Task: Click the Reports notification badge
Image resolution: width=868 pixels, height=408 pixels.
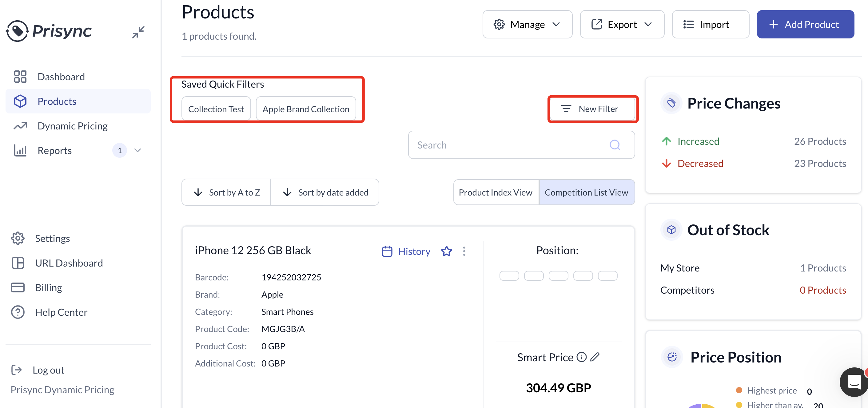Action: (120, 150)
